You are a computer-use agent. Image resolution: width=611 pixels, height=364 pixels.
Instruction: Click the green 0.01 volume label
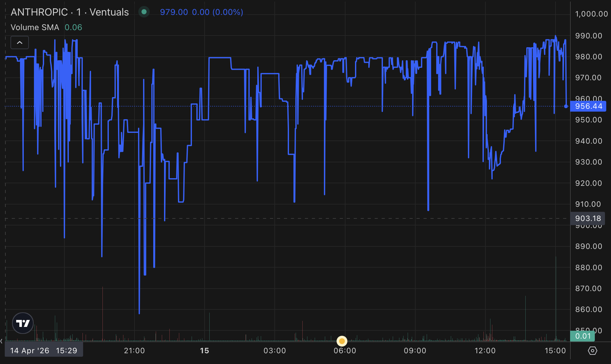click(x=582, y=336)
